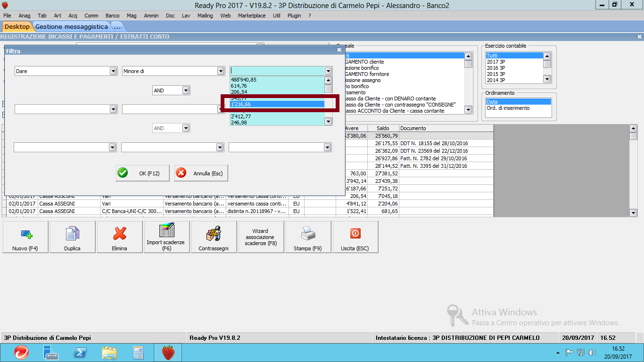Open the Banco menu

[x=112, y=16]
